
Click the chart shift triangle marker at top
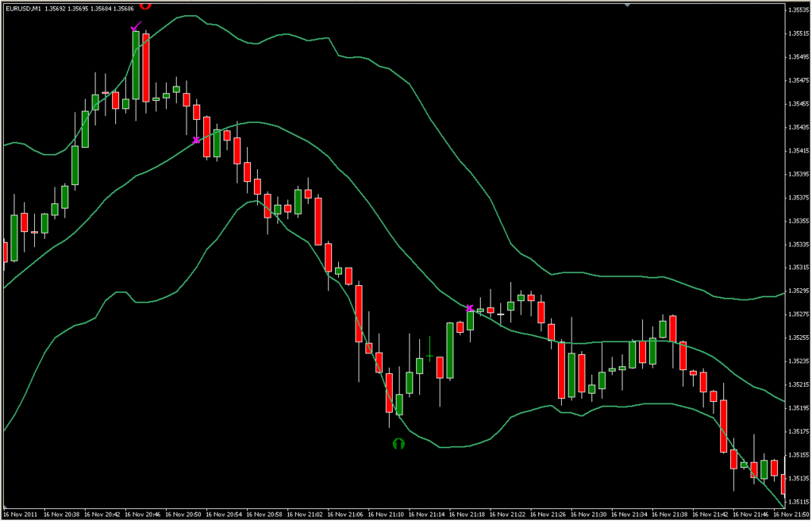coord(628,5)
